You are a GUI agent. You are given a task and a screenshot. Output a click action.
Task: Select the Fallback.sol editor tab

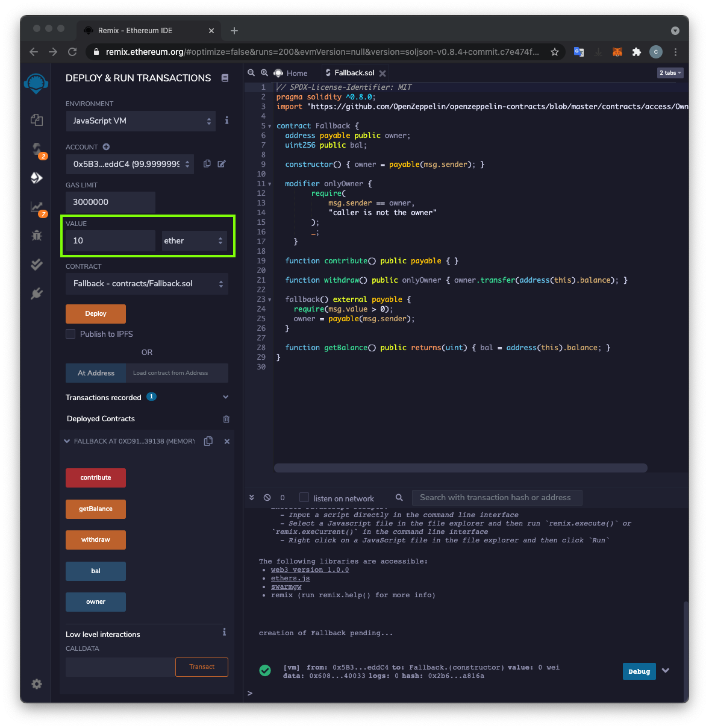pyautogui.click(x=354, y=73)
